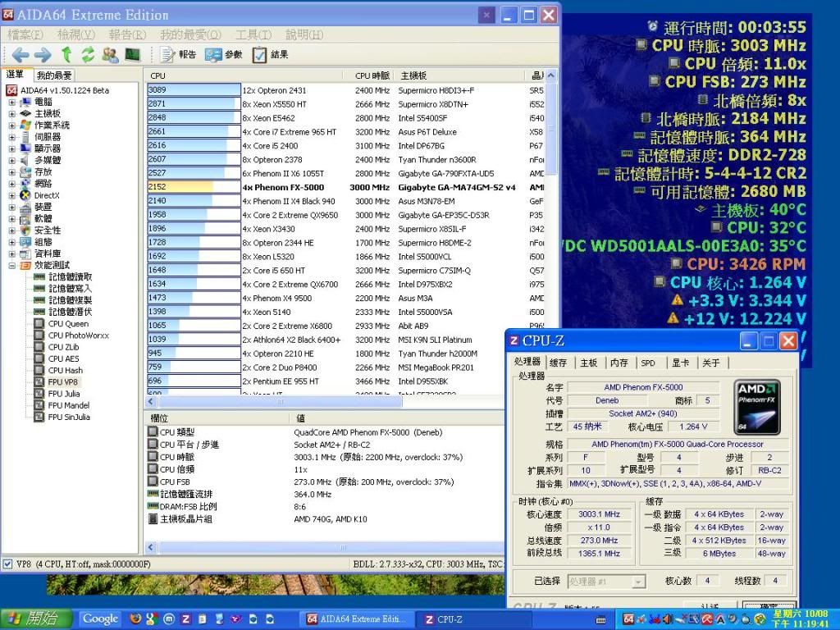840x630 pixels.
Task: Open the 工具(T) menu
Action: 253,34
